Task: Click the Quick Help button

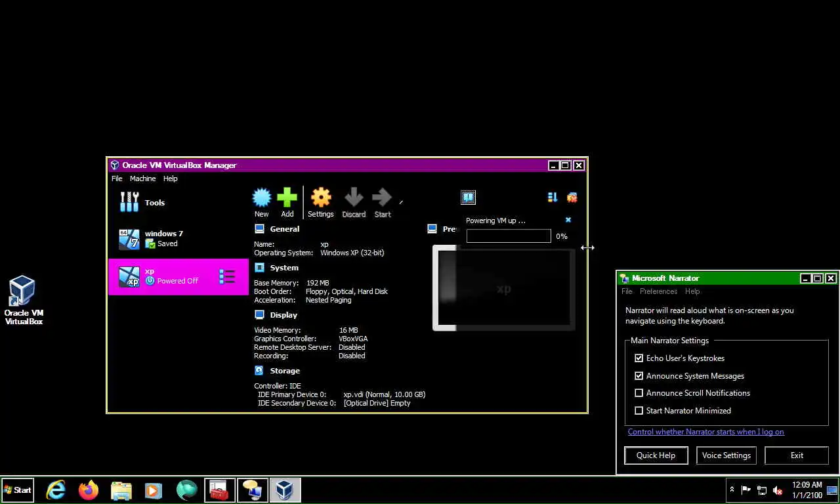Action: [656, 455]
